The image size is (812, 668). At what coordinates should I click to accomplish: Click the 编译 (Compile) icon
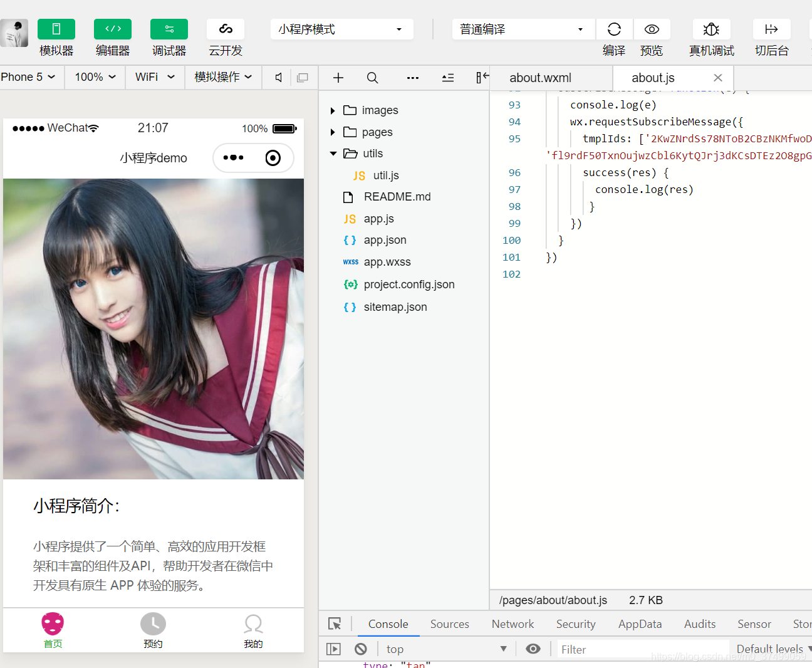click(x=613, y=29)
